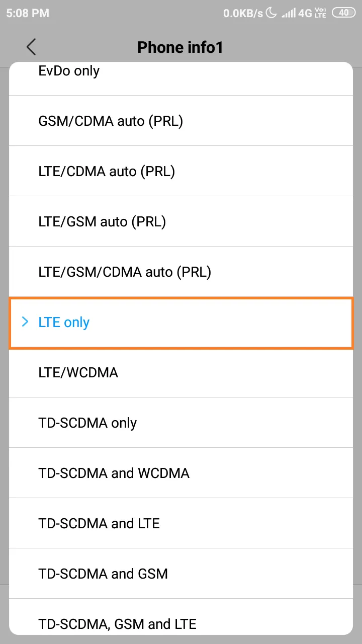Screen dimensions: 362x644
Task: Select TD-SCDMA and GSM
Action: [181, 574]
